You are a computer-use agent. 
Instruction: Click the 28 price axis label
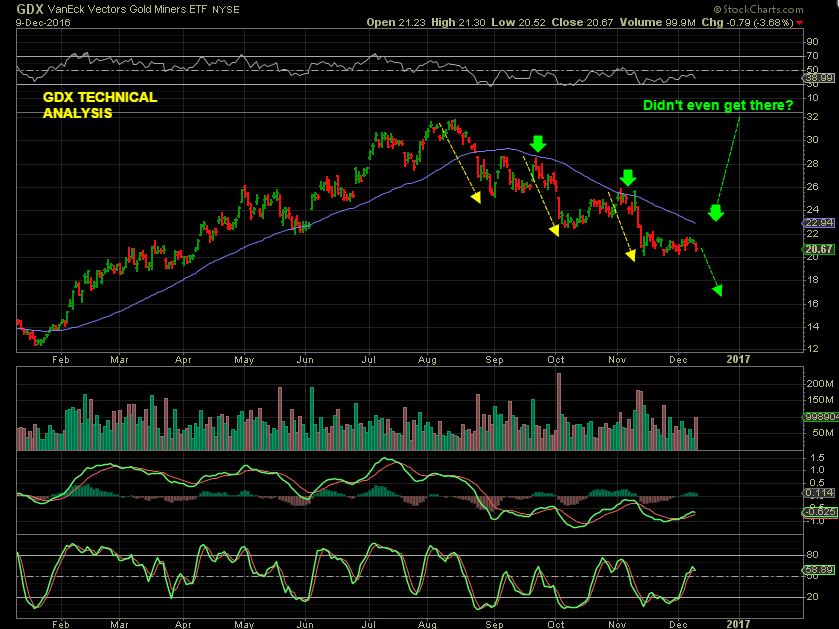pyautogui.click(x=812, y=163)
